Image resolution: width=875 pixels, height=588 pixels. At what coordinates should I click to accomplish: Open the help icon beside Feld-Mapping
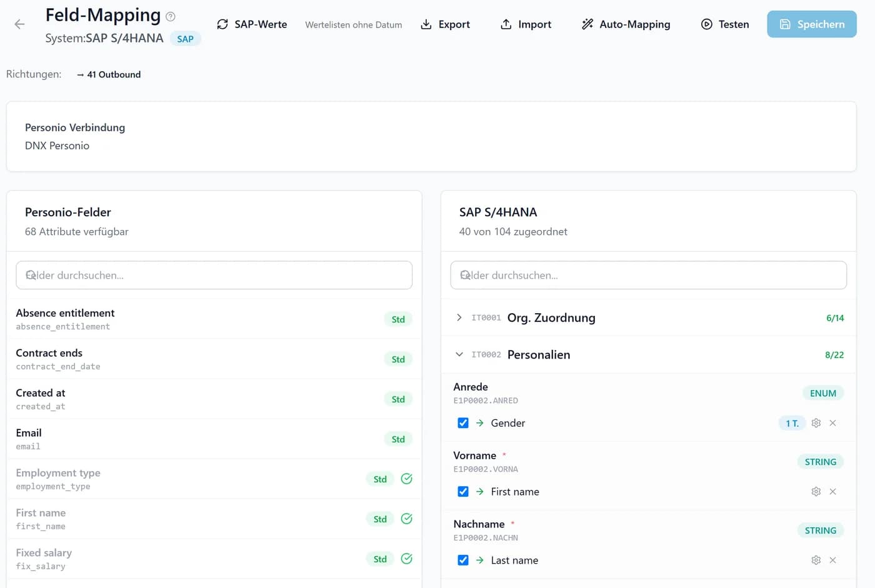pos(171,17)
